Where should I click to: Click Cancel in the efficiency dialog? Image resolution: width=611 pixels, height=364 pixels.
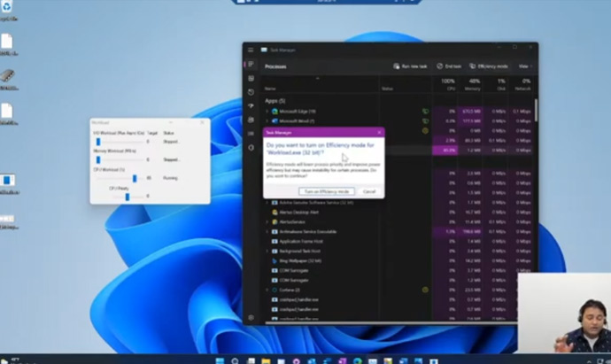point(369,191)
